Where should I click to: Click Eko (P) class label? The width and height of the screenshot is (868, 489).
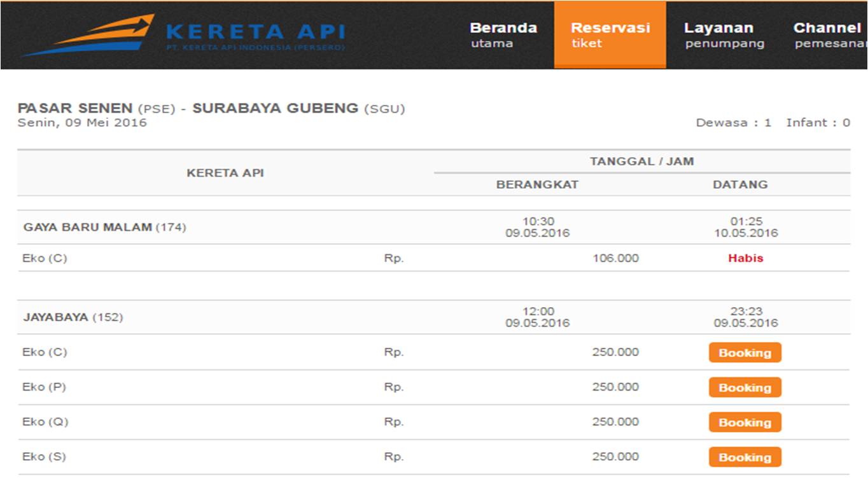[x=44, y=387]
